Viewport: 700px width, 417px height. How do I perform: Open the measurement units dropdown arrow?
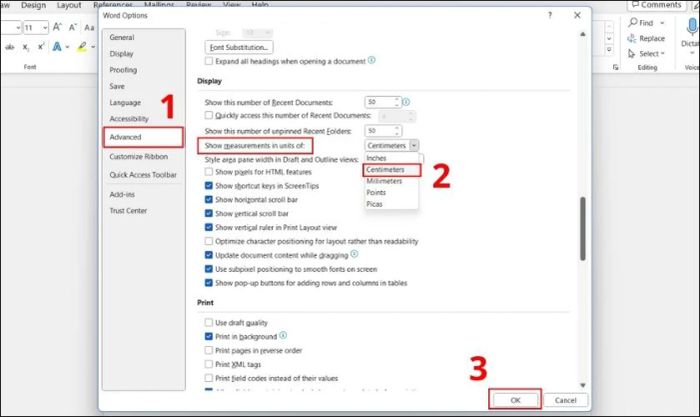413,146
